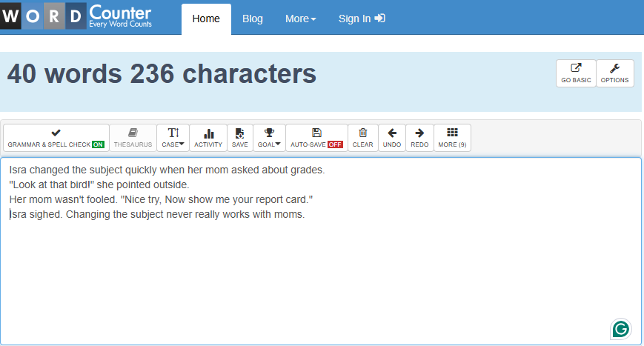Open the Activity bar chart icon
The width and height of the screenshot is (644, 346).
pyautogui.click(x=209, y=133)
